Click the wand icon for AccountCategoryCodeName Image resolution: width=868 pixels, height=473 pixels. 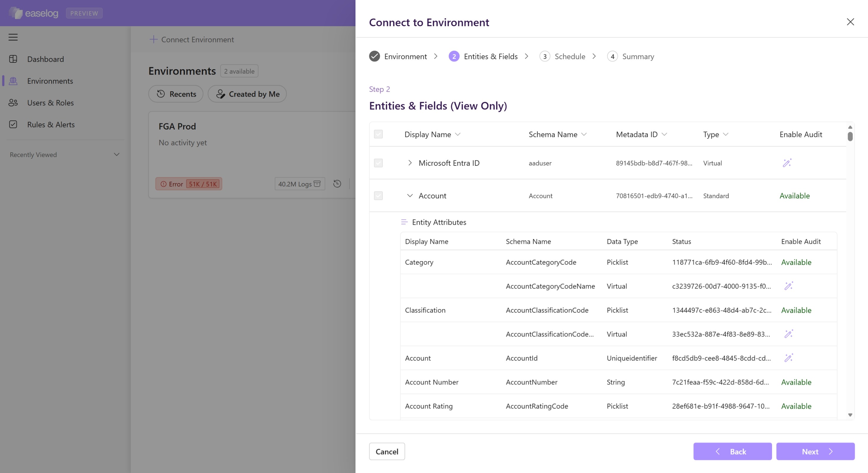point(789,286)
